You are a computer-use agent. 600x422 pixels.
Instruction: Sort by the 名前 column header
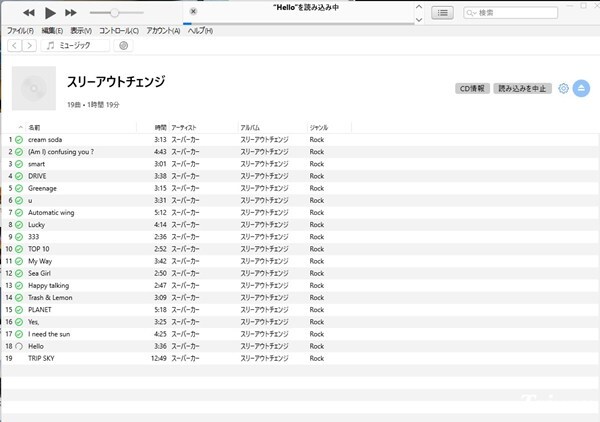pos(34,128)
